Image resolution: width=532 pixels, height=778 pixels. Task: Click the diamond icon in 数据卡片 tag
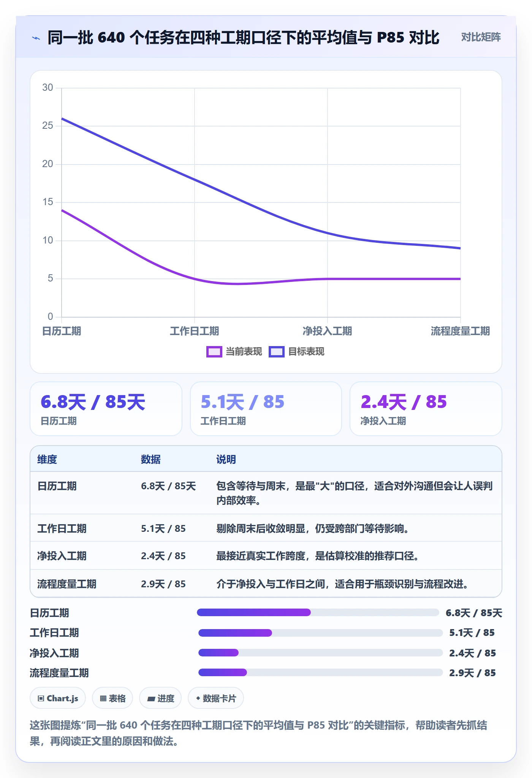[x=198, y=698]
